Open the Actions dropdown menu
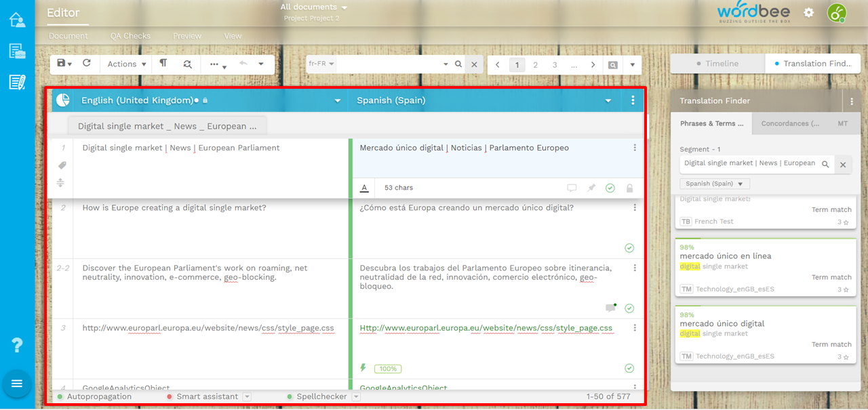 125,63
